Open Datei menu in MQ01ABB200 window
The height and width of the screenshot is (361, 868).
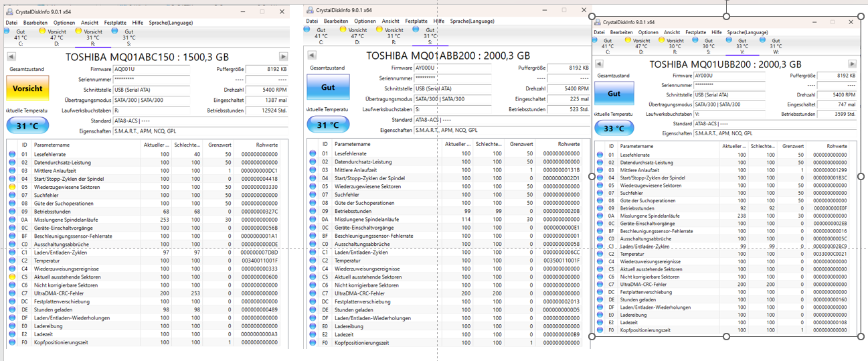[312, 21]
